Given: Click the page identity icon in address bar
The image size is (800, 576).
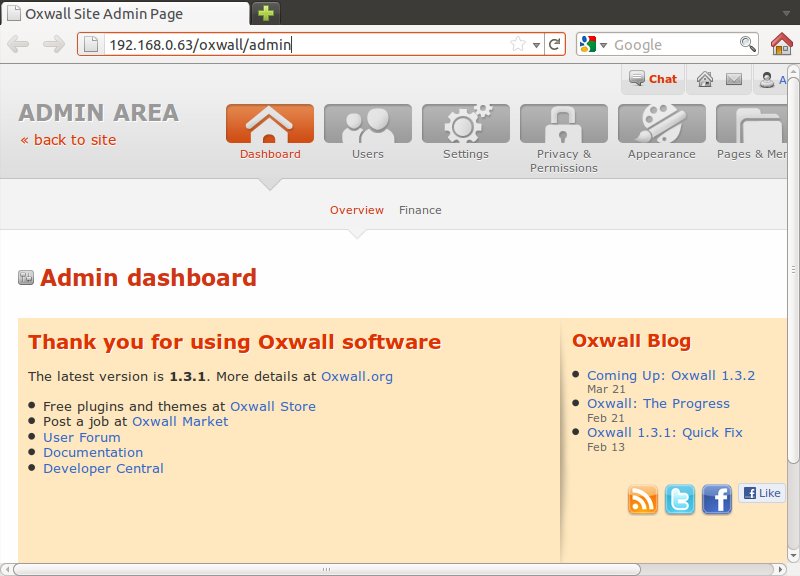Looking at the screenshot, I should pos(91,44).
